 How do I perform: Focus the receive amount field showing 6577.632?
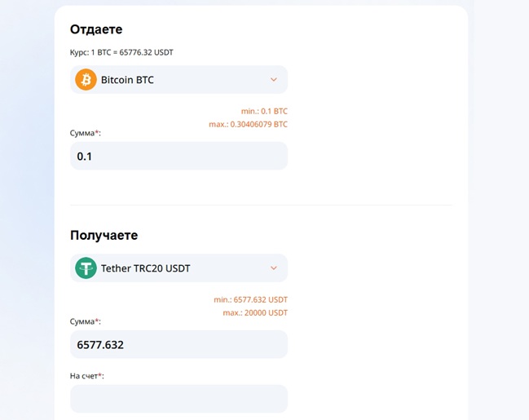(x=179, y=344)
